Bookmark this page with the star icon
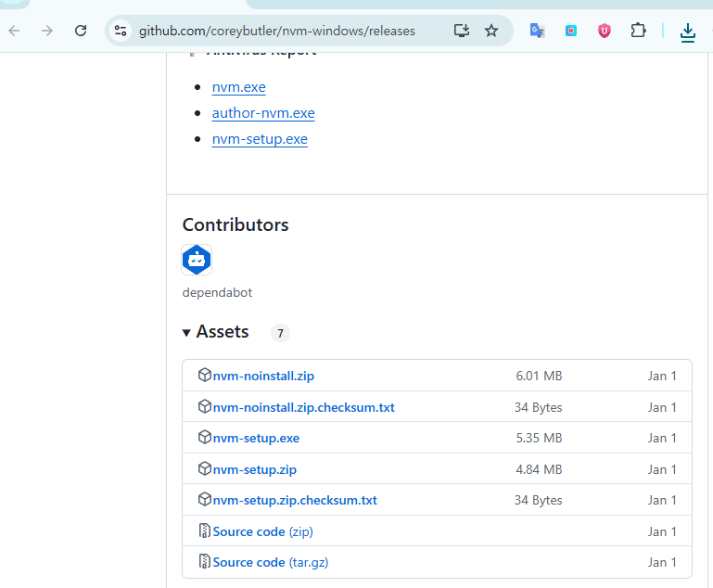 click(491, 31)
